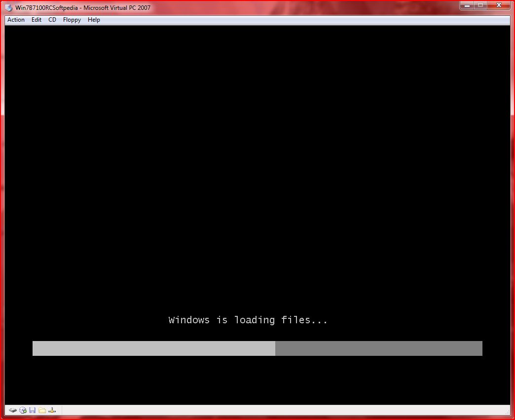Close the Virtual PC window
The width and height of the screenshot is (515, 420).
coord(499,5)
